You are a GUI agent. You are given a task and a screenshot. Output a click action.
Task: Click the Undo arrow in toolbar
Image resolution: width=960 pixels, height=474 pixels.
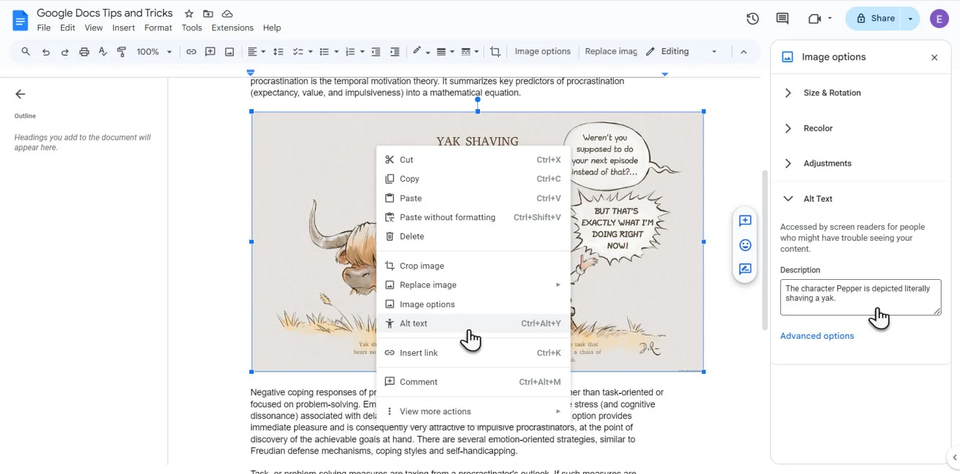click(x=45, y=52)
